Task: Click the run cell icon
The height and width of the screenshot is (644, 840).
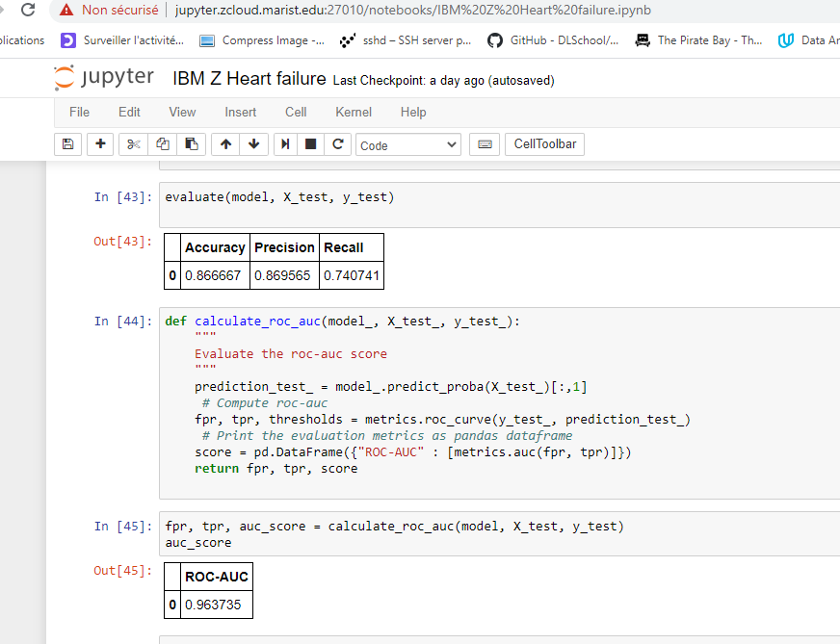Action: click(x=285, y=144)
